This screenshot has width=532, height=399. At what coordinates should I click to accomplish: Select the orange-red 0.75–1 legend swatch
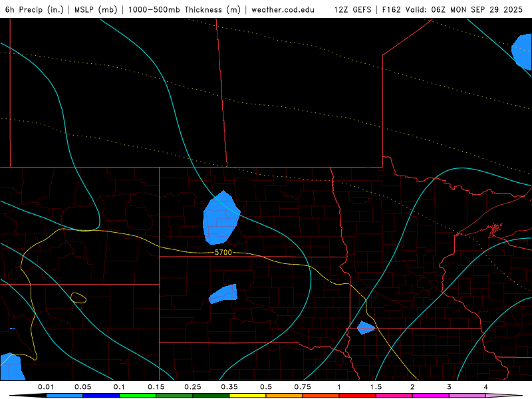(321, 396)
